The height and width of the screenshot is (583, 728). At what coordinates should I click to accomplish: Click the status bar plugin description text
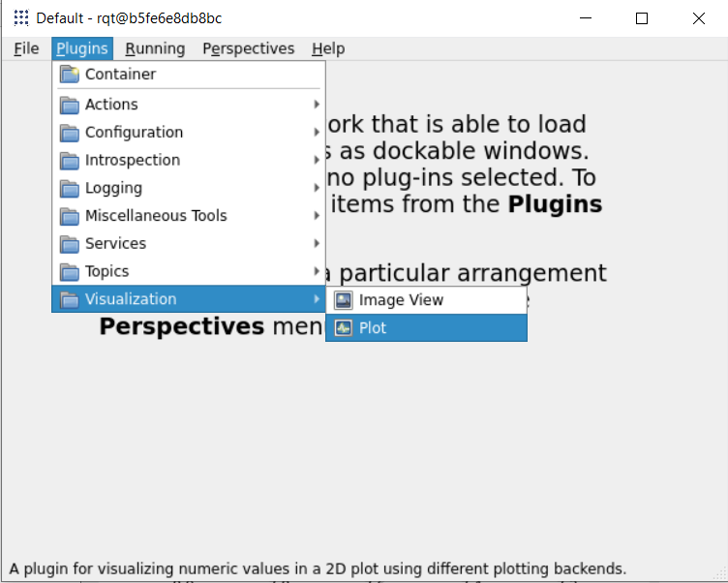[x=318, y=568]
